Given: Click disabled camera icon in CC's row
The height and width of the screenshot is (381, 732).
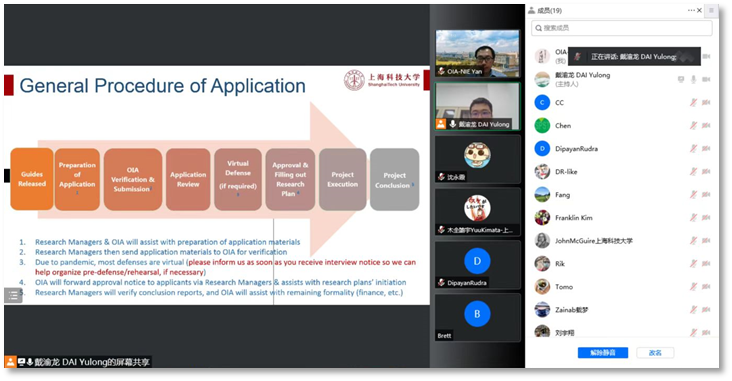Looking at the screenshot, I should coord(706,102).
